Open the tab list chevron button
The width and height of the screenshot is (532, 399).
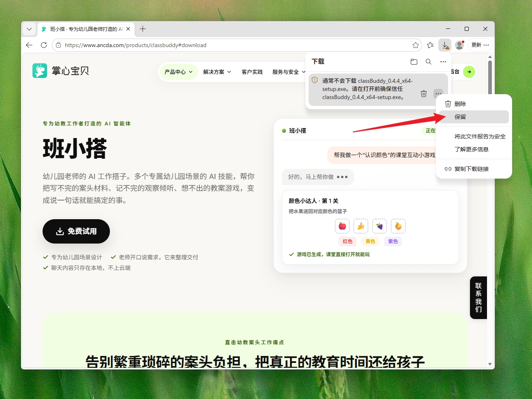pos(29,29)
